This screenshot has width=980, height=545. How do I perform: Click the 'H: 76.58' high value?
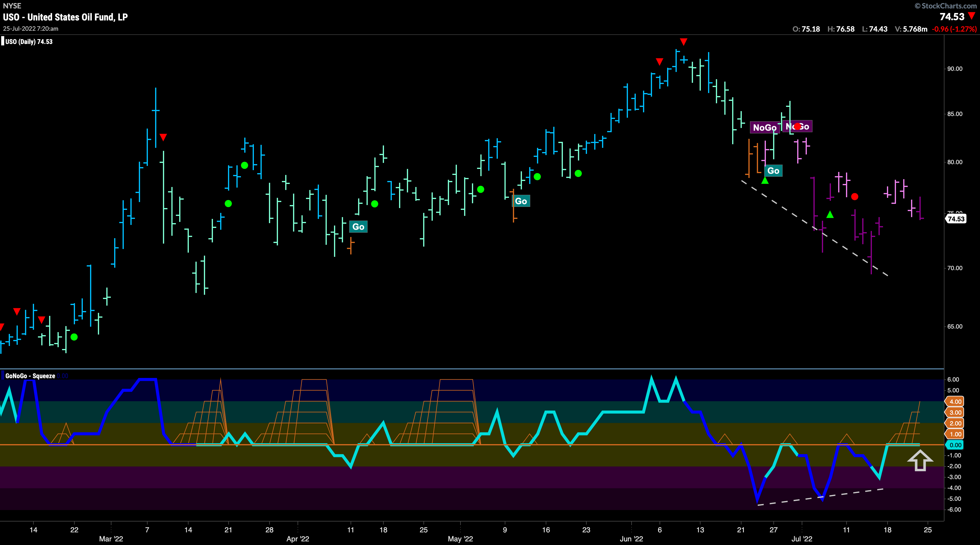[841, 29]
